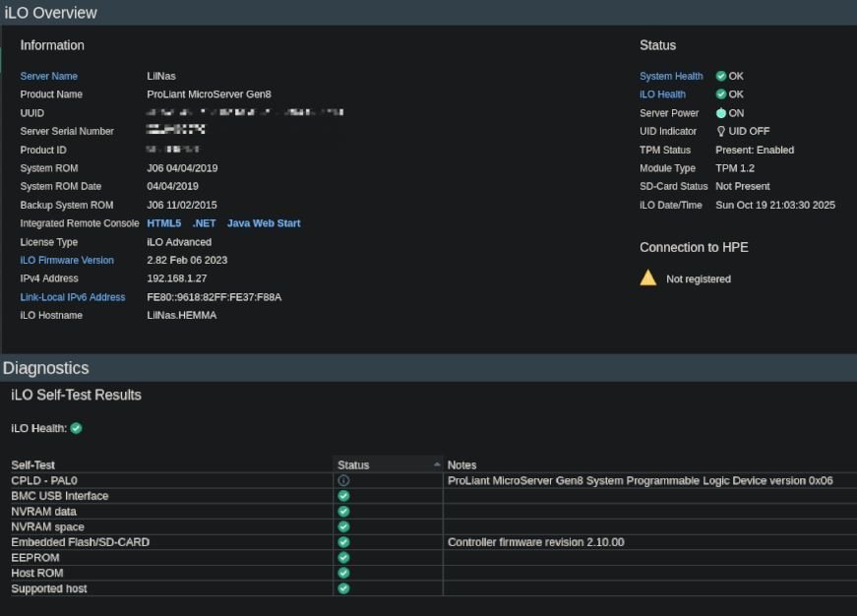857x616 pixels.
Task: Click the UID indicator light bulb icon
Action: coord(721,131)
